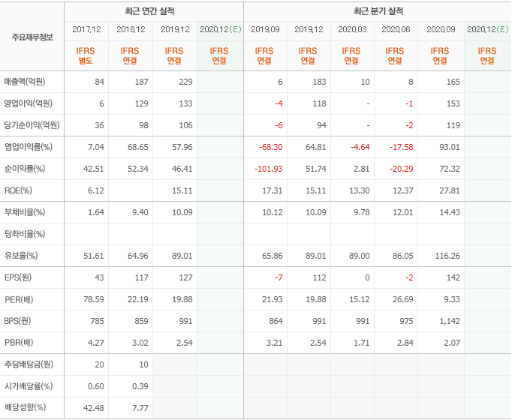Viewport: 515px width, 420px height.
Task: Click the BPS(원) row label
Action: click(18, 321)
